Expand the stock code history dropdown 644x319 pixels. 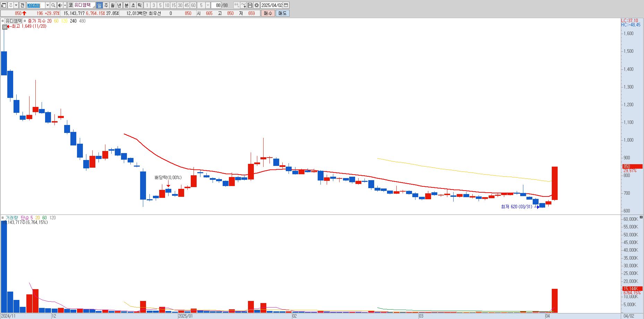[x=48, y=5]
